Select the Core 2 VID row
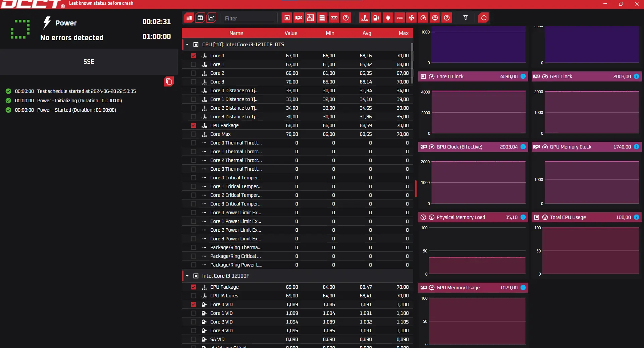The width and height of the screenshot is (644, 348). click(298, 322)
